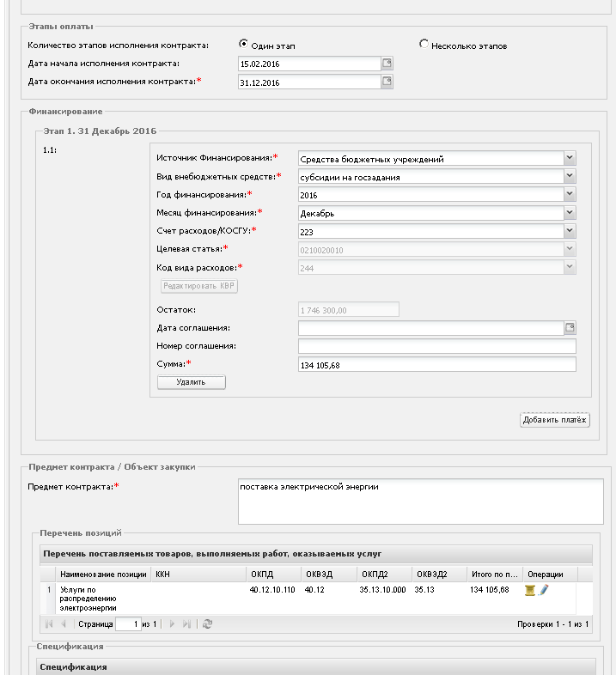
Task: Click 'Предмет контракта' text area
Action: tap(420, 502)
